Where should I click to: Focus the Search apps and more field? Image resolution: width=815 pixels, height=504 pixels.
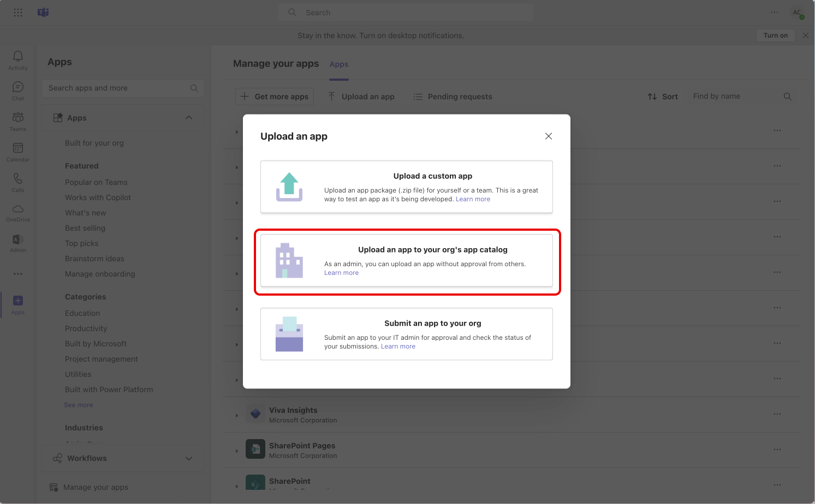click(x=123, y=88)
